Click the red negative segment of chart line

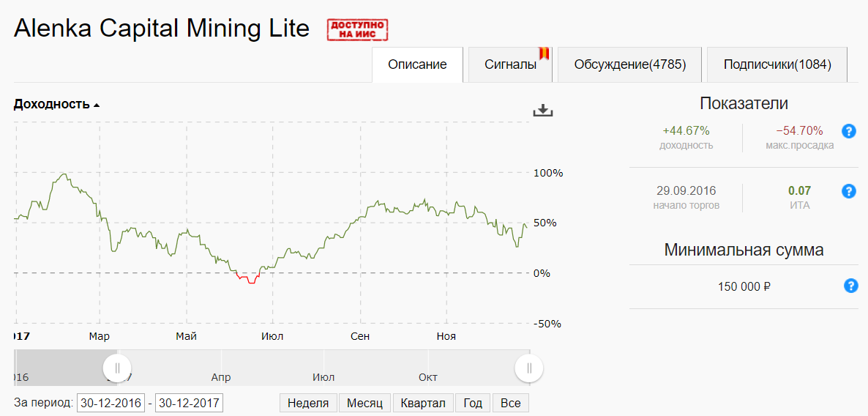248,278
